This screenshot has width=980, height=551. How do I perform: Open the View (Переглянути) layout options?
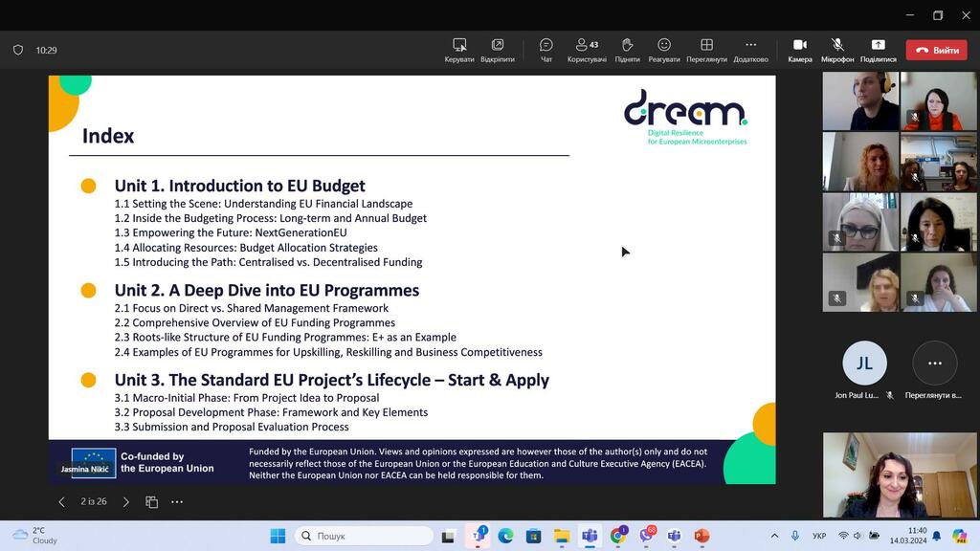click(x=706, y=50)
